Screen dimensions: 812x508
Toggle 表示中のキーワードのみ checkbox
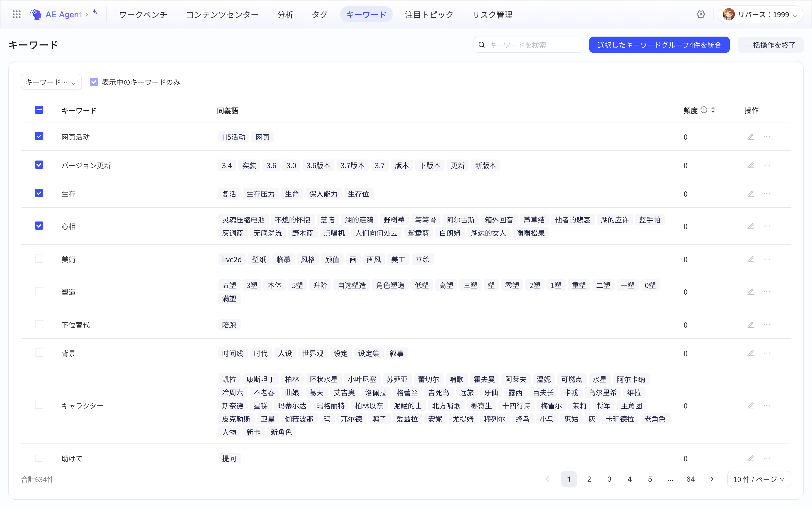94,82
